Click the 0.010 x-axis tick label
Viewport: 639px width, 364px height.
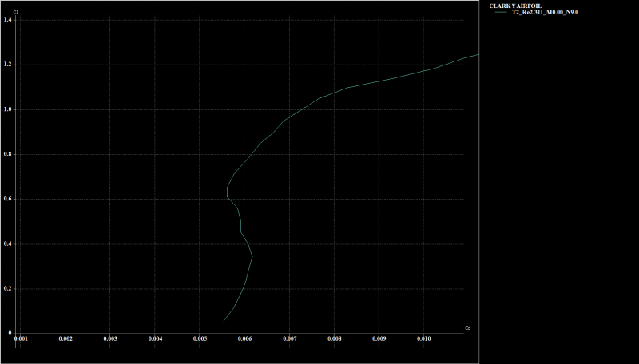(423, 339)
